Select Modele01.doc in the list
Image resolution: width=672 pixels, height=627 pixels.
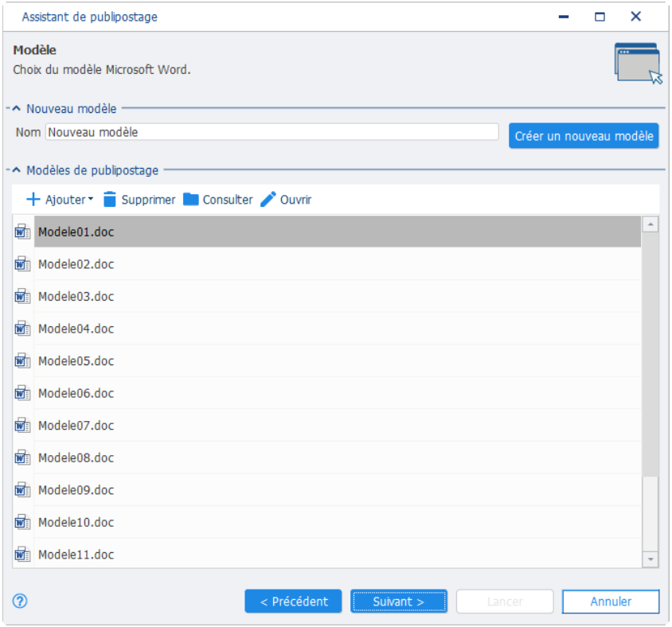pyautogui.click(x=338, y=232)
